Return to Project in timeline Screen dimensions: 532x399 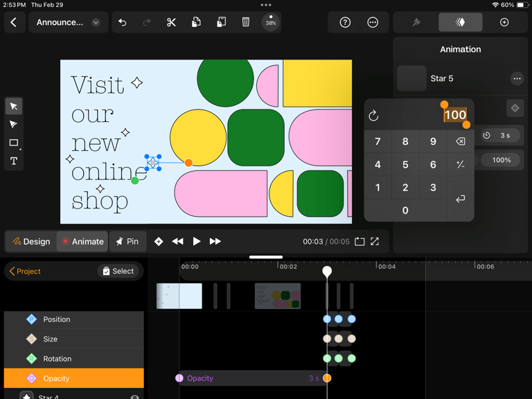coord(25,271)
